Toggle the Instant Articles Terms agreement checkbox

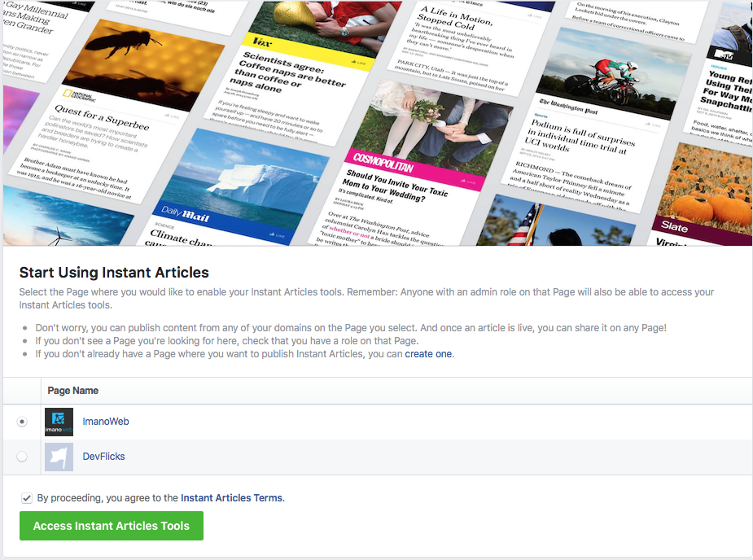click(26, 498)
